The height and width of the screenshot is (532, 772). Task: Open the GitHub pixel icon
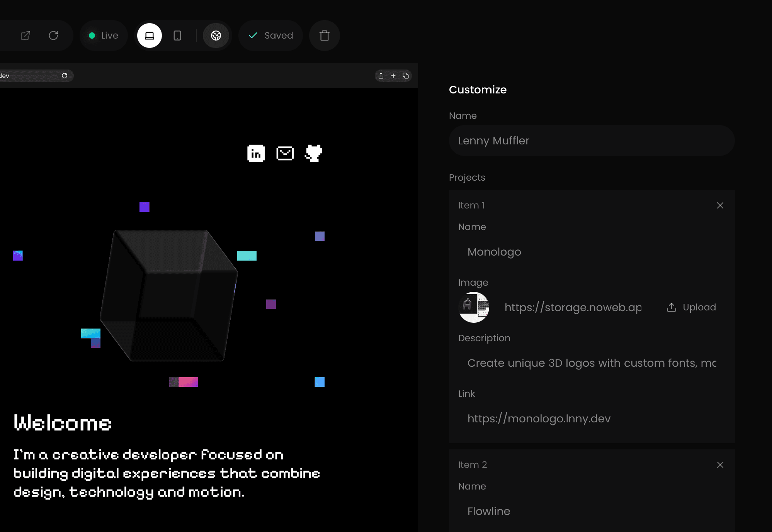tap(314, 153)
